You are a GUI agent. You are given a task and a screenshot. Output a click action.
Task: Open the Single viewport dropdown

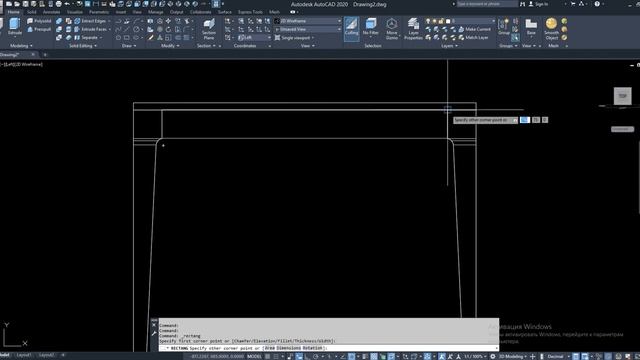(294, 38)
